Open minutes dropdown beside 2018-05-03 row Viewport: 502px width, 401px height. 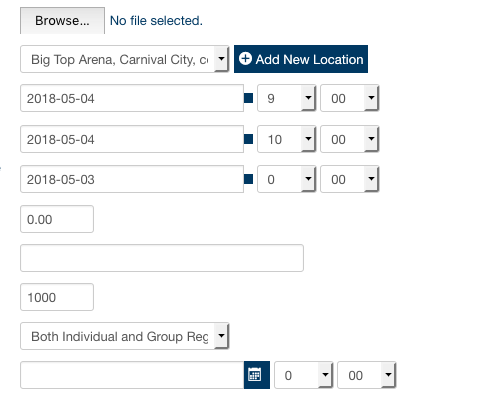[349, 179]
